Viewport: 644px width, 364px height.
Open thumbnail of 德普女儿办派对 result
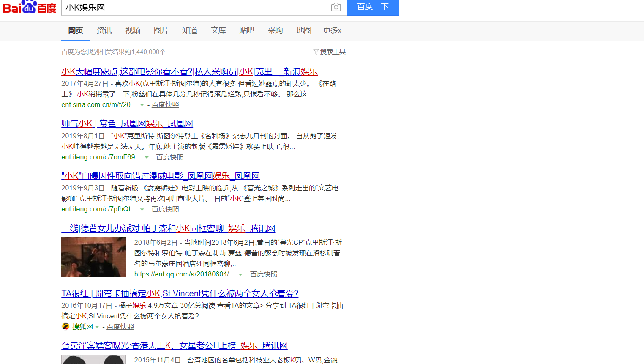pyautogui.click(x=93, y=257)
